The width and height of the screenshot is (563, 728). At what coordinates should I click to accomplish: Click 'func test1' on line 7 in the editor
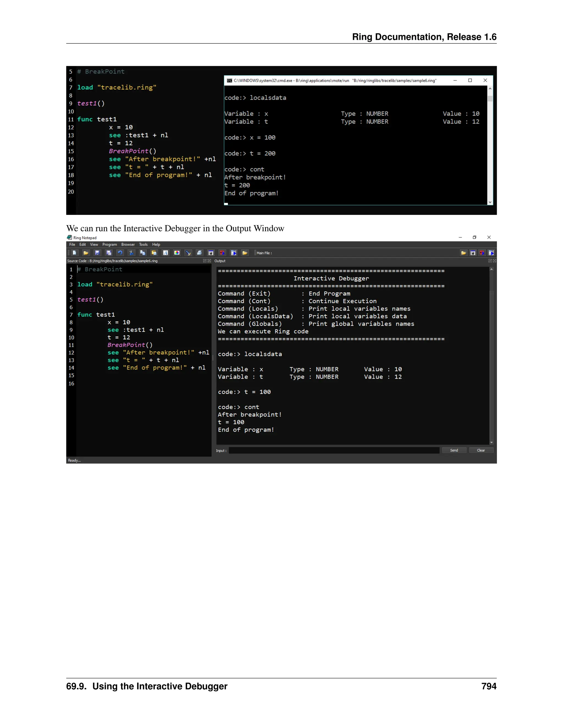96,315
